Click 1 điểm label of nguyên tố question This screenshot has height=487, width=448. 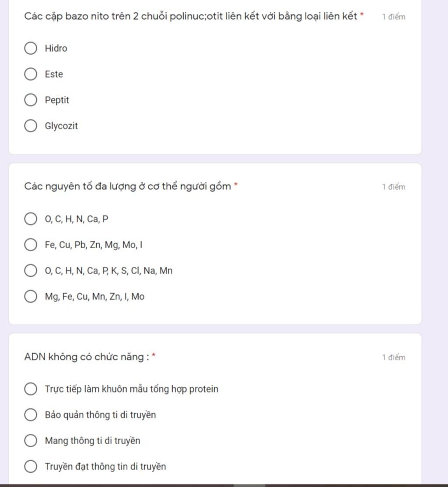[x=394, y=187]
